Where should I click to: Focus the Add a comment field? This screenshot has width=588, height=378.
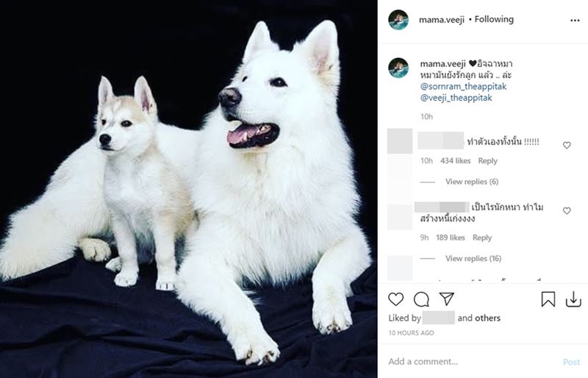[x=473, y=362]
